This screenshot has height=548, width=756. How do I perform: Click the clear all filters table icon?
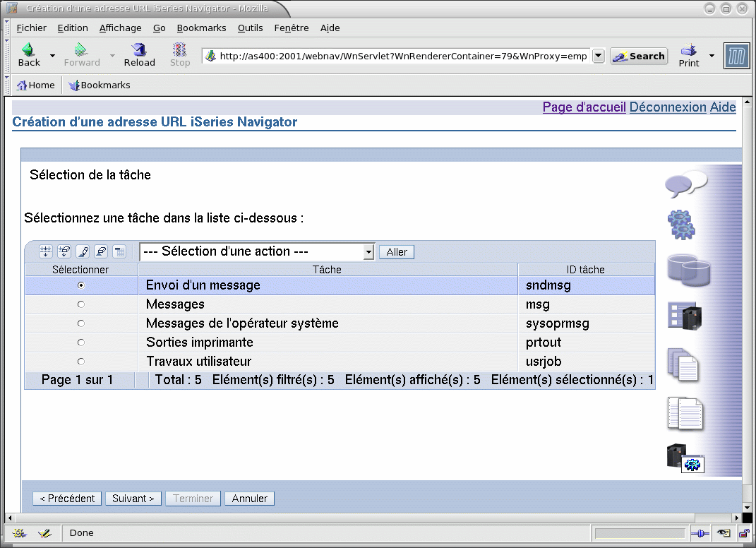pyautogui.click(x=64, y=251)
